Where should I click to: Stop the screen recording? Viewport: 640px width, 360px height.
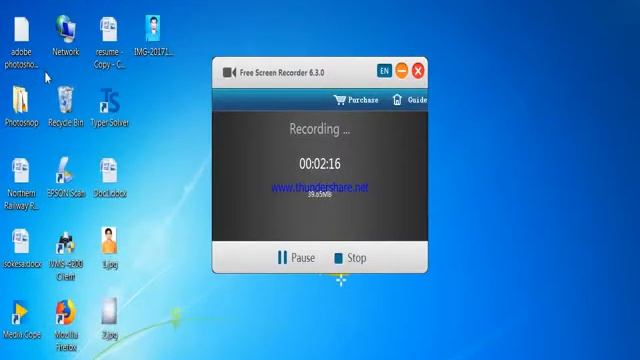point(350,258)
